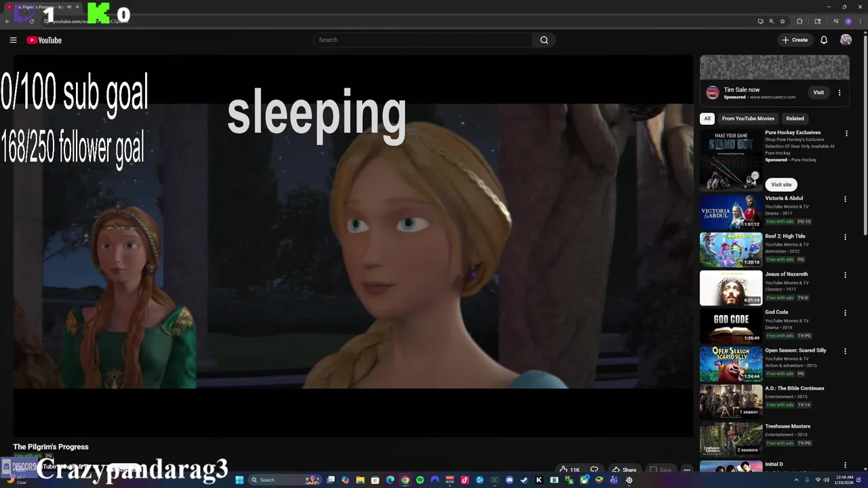This screenshot has height=488, width=868.
Task: Click the Windows taskbar search box
Action: (285, 480)
